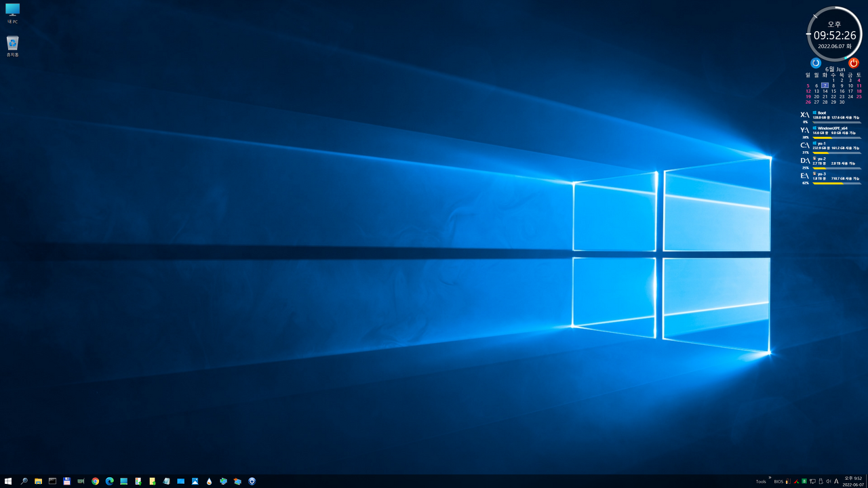The image size is (868, 488).
Task: Open the C:\ yu-1 drive entry
Action: [831, 148]
